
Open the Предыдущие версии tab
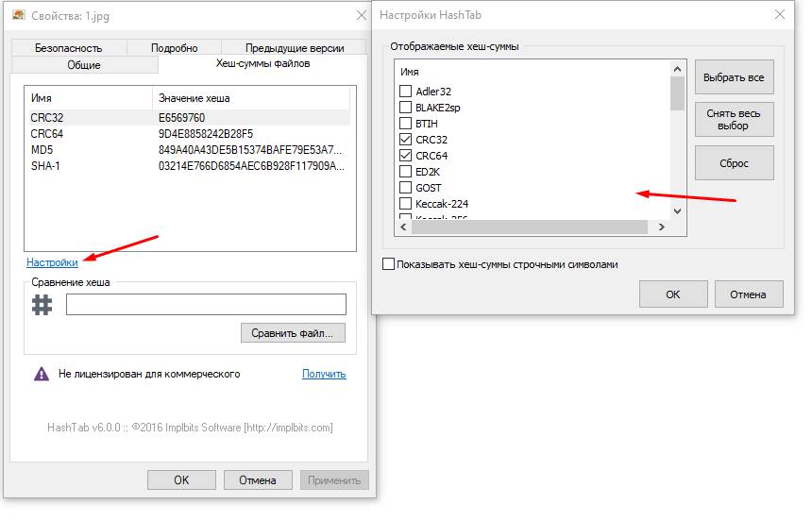295,47
